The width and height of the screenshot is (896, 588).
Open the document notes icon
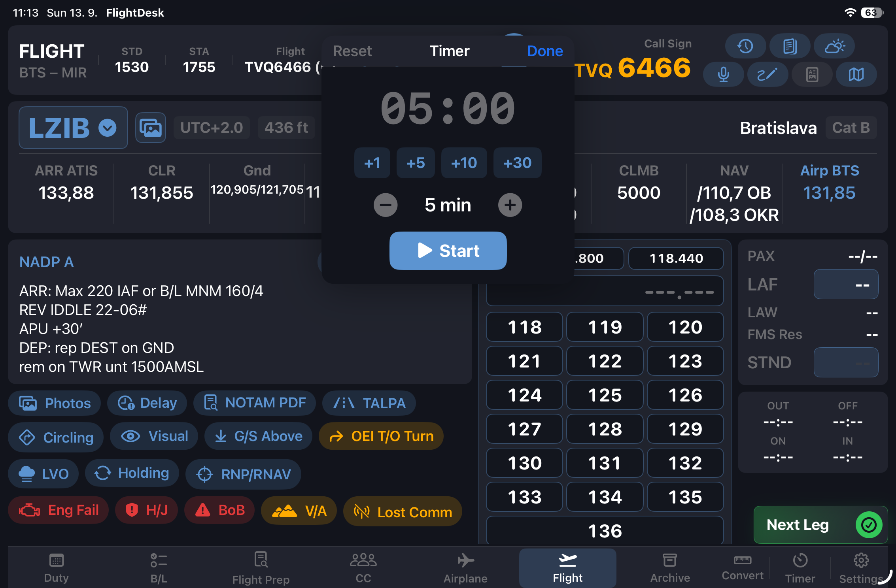[790, 46]
